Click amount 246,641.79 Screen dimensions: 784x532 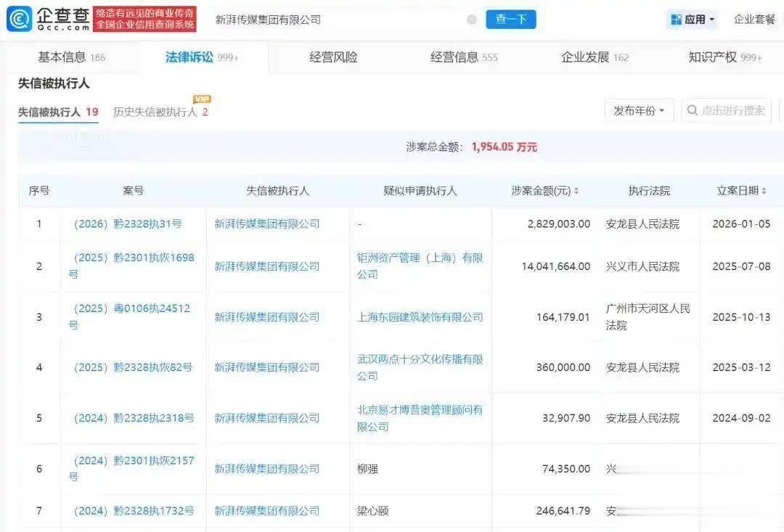(563, 511)
